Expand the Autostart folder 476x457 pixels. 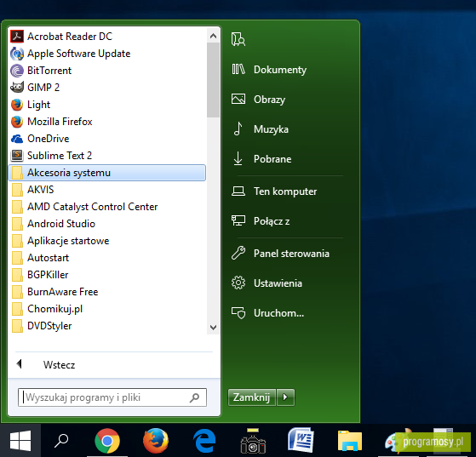tap(107, 258)
